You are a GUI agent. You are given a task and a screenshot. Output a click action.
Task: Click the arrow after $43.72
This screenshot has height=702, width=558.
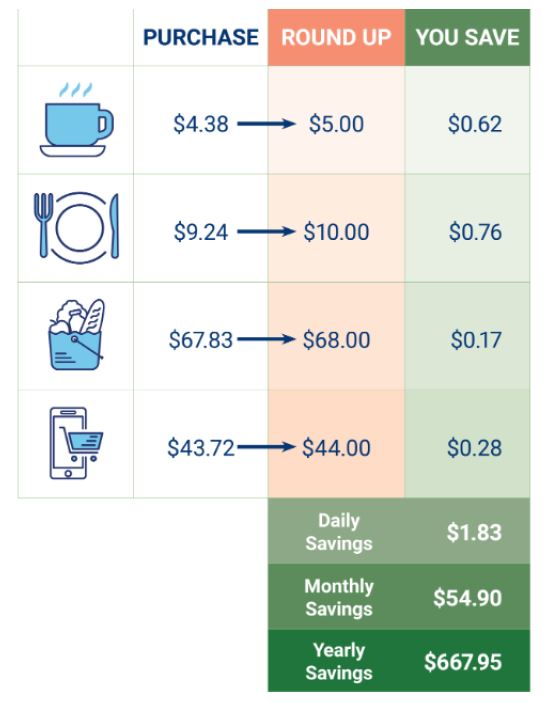pos(266,447)
